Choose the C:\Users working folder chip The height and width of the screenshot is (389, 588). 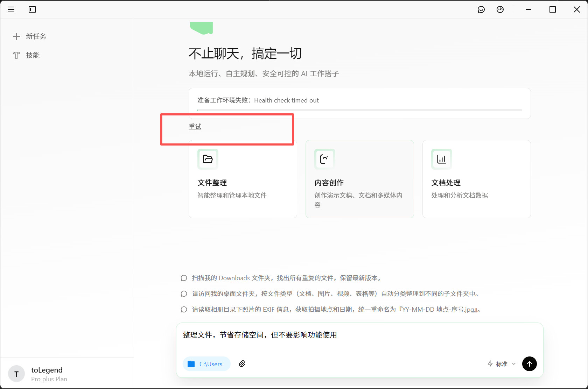[206, 364]
